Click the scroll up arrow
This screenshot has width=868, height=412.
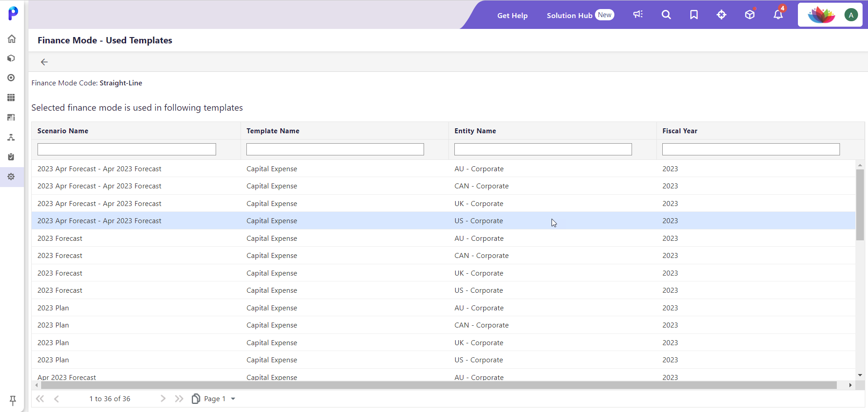pos(860,165)
